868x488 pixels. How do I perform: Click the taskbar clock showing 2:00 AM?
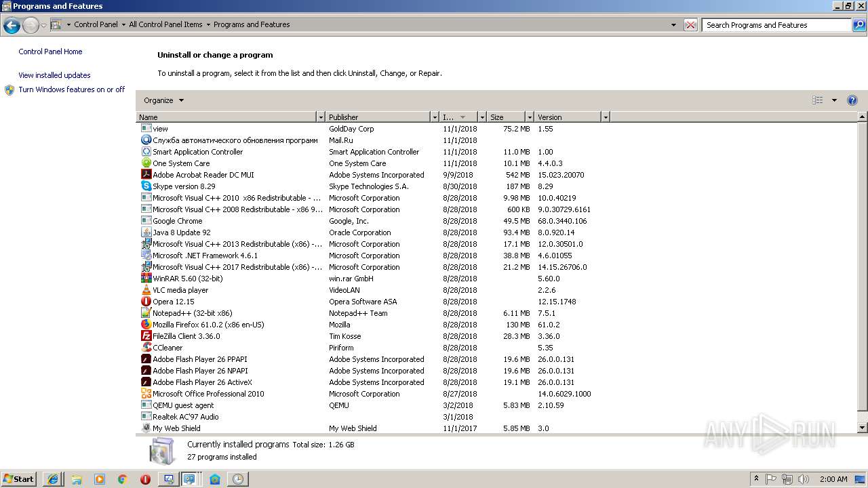coord(833,479)
